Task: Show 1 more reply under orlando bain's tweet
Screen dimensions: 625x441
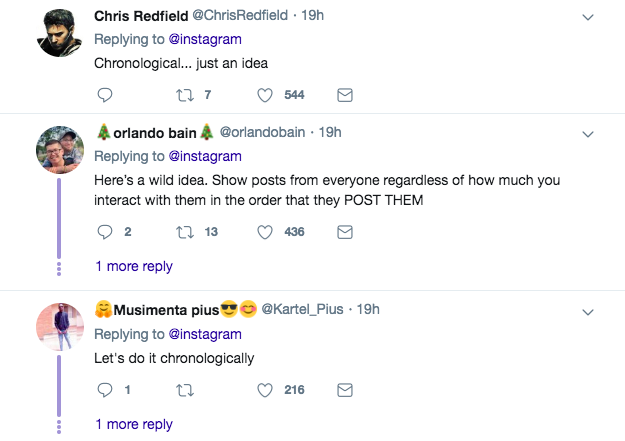Action: click(134, 266)
